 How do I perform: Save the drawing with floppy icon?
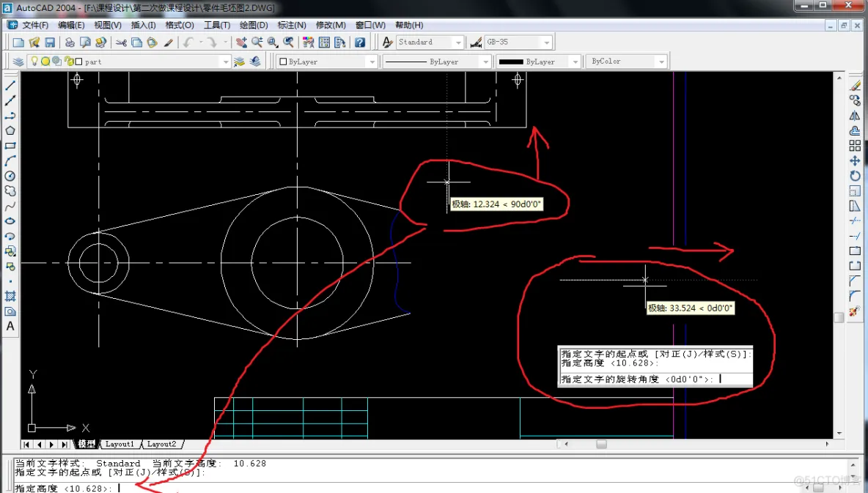point(50,42)
